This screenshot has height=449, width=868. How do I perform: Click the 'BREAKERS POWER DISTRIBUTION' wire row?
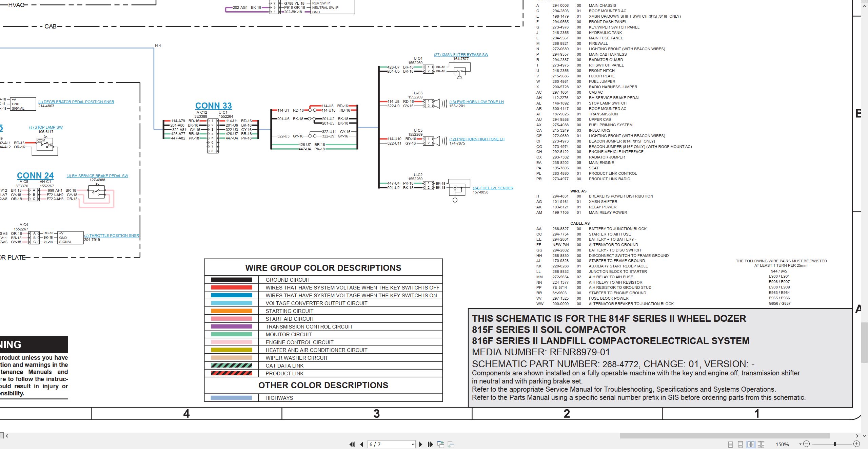click(x=594, y=196)
